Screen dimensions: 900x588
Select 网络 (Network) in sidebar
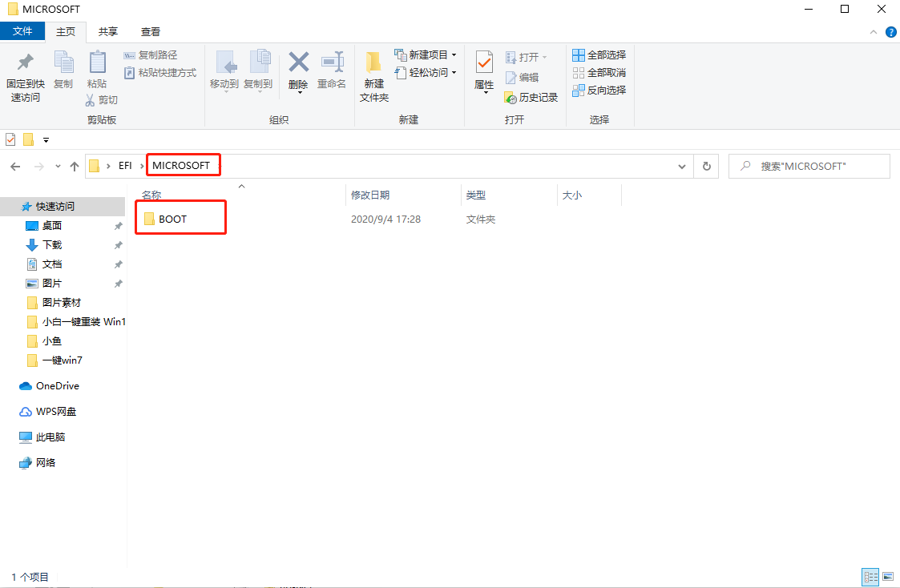[46, 463]
